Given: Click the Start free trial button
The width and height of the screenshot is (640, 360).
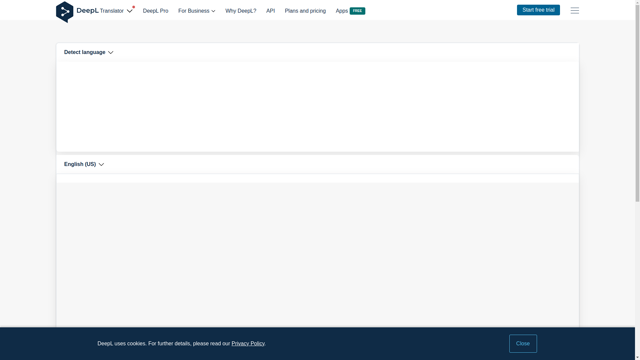Looking at the screenshot, I should coord(538,10).
